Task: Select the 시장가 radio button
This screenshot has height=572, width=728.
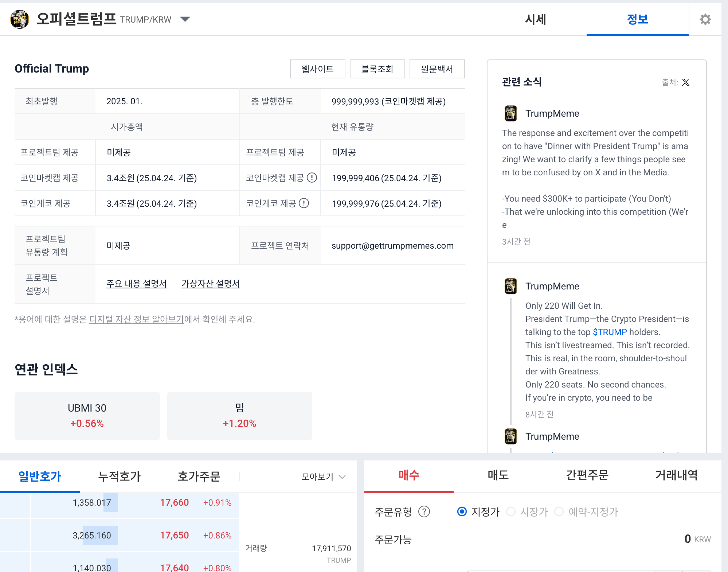Action: pyautogui.click(x=511, y=512)
